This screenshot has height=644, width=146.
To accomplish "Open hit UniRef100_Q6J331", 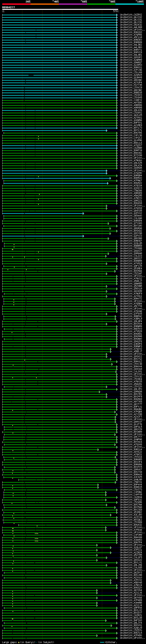I will point(131,20).
